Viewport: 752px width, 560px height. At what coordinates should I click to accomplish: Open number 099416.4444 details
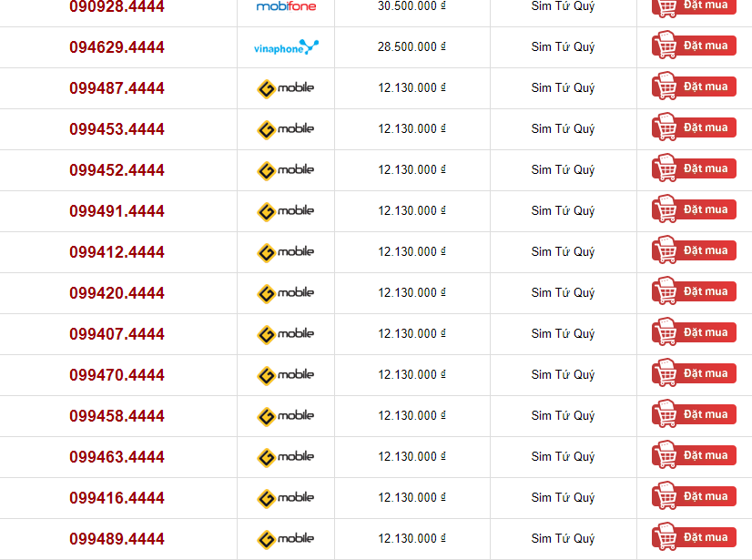coord(117,497)
